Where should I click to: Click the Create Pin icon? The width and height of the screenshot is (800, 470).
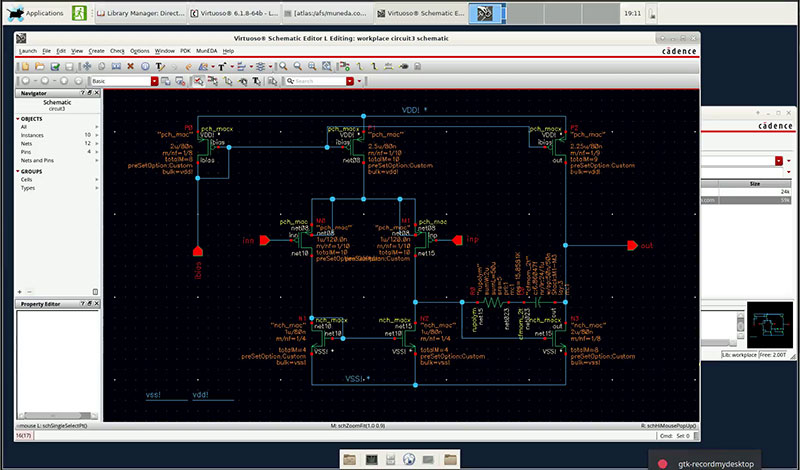point(345,66)
